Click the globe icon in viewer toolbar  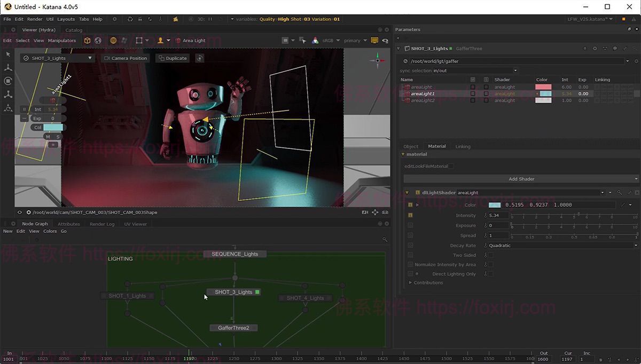pos(98,41)
